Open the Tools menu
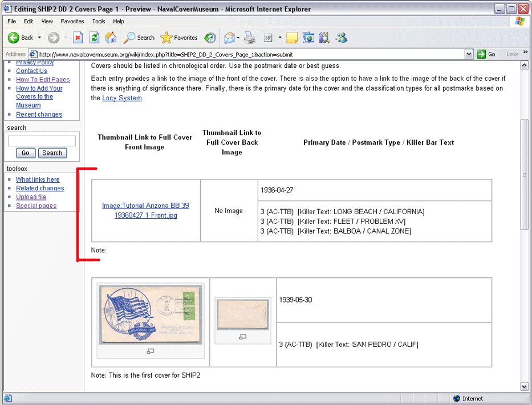 pos(99,21)
